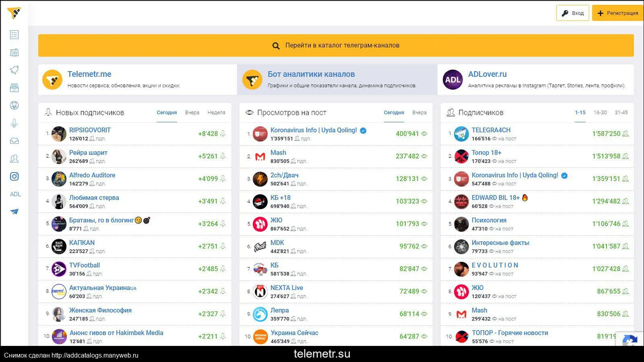This screenshot has width=644, height=362.
Task: Select Неделя tab in Новых подписчиков
Action: (216, 113)
